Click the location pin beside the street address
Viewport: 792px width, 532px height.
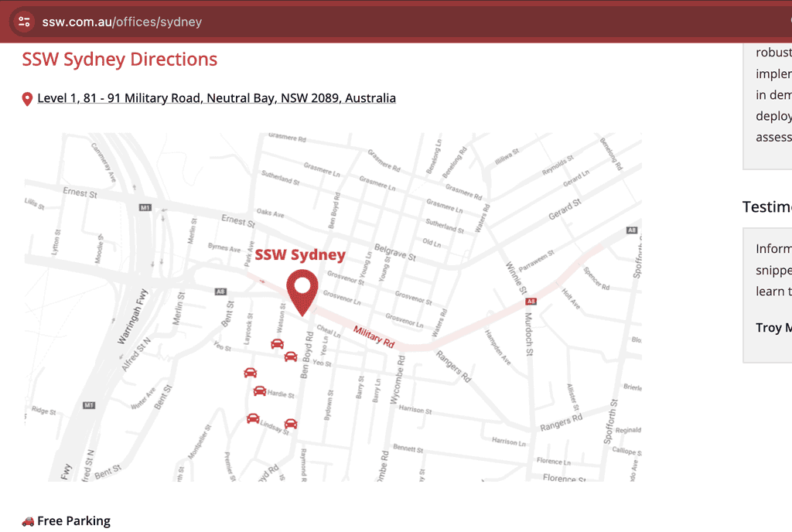[x=27, y=98]
